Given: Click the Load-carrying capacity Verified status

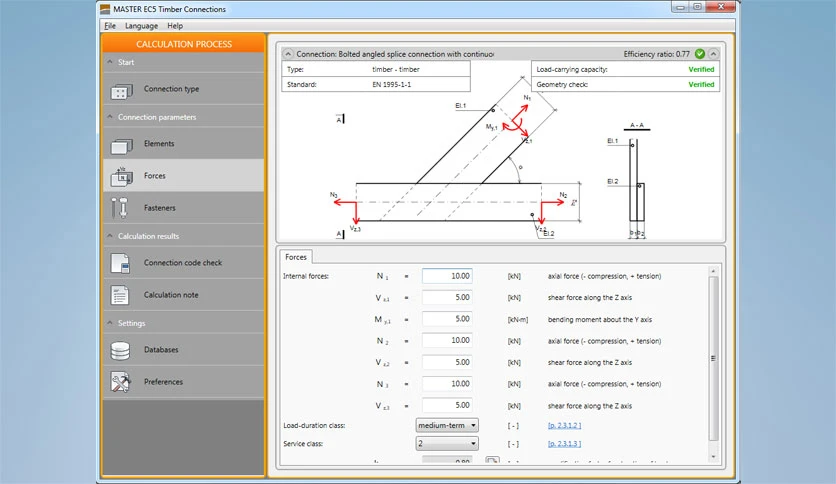Looking at the screenshot, I should click(x=701, y=69).
